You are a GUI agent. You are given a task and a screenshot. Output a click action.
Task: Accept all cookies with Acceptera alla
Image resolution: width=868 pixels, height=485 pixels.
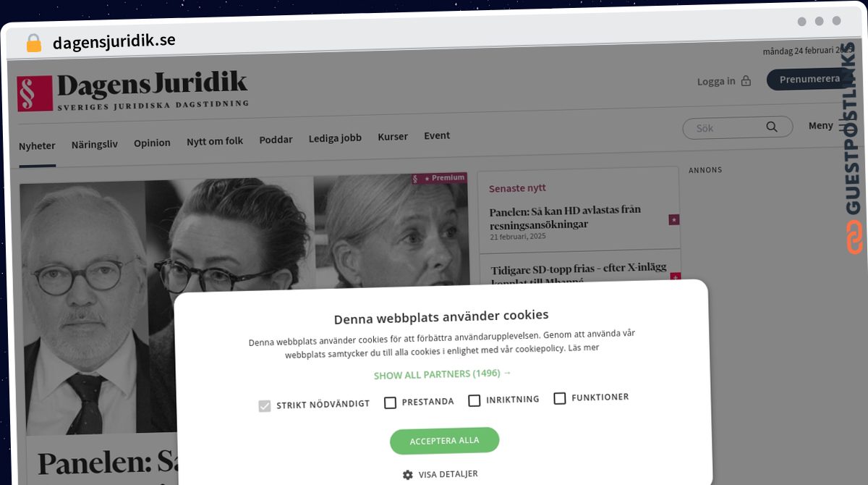pyautogui.click(x=444, y=441)
